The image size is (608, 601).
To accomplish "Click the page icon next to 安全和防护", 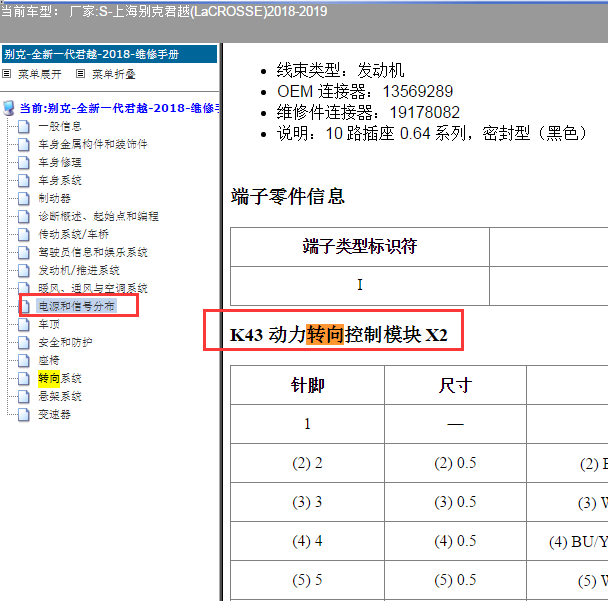I will point(24,342).
